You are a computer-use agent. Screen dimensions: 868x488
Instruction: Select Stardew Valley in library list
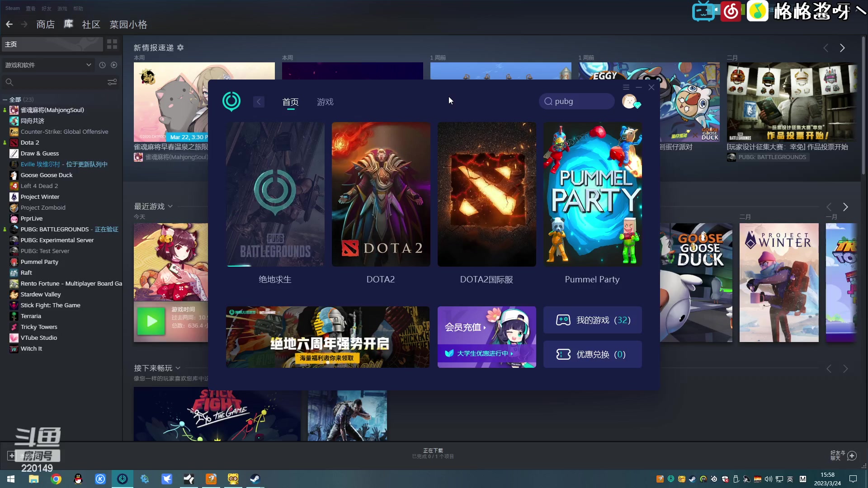[x=41, y=294]
